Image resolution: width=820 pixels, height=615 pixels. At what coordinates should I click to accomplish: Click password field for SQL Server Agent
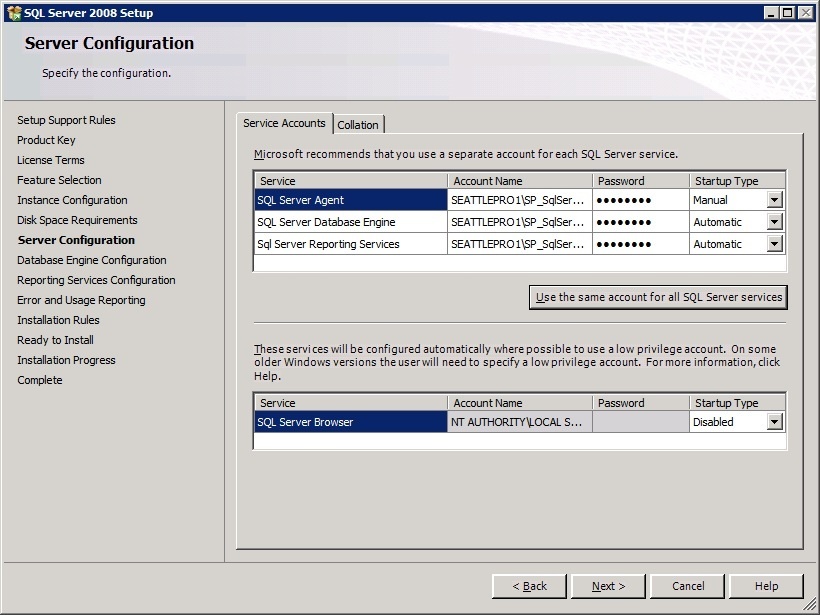[x=641, y=200]
